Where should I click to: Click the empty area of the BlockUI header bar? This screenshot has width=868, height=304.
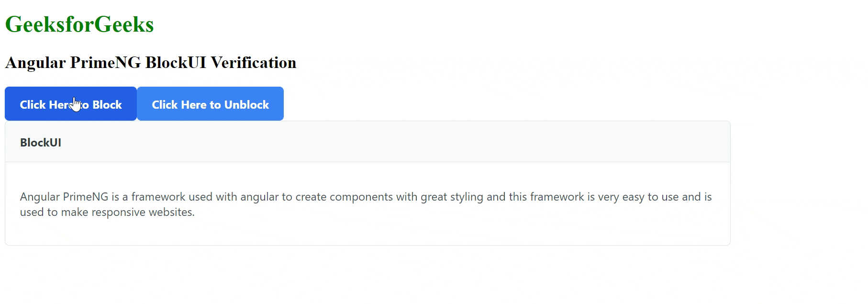point(383,142)
